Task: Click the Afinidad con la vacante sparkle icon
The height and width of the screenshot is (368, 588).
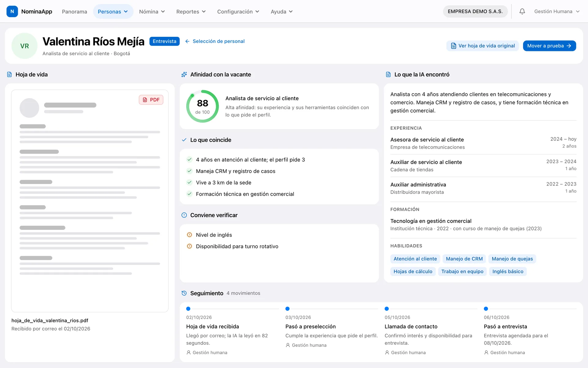Action: pyautogui.click(x=184, y=75)
